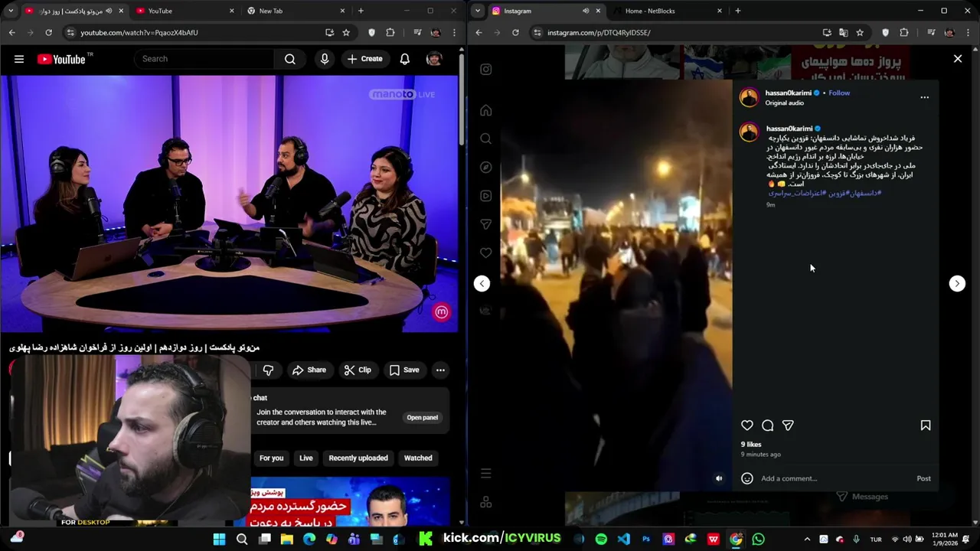
Task: Click Instagram logo in sidebar
Action: [x=485, y=70]
